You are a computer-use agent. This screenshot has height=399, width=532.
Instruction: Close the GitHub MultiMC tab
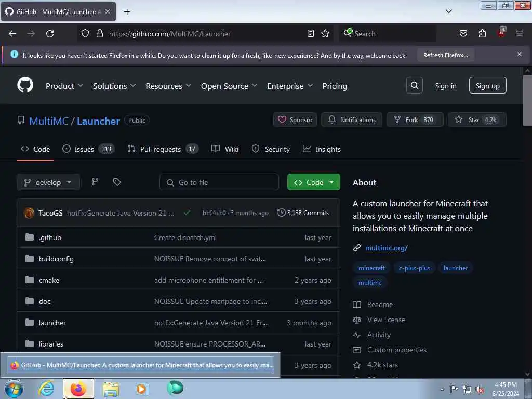click(x=108, y=11)
